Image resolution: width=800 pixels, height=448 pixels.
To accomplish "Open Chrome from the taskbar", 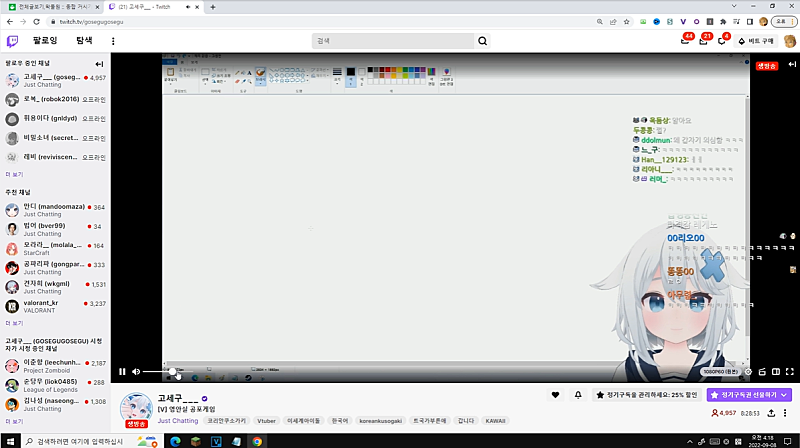I will [x=257, y=441].
